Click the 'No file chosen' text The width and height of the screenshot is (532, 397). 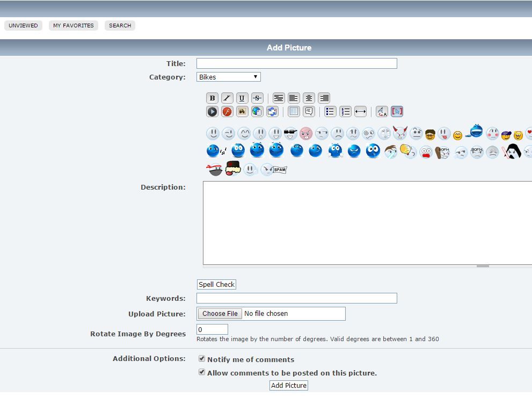[266, 313]
